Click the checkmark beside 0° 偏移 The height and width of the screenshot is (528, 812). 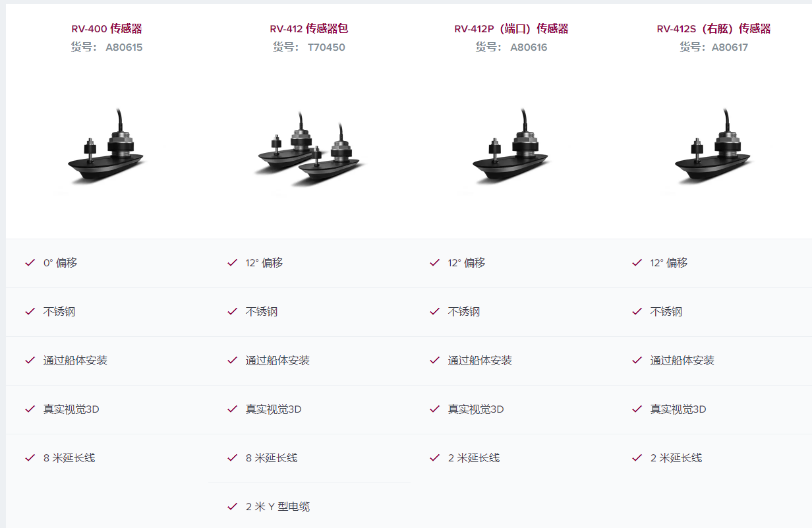pyautogui.click(x=30, y=262)
